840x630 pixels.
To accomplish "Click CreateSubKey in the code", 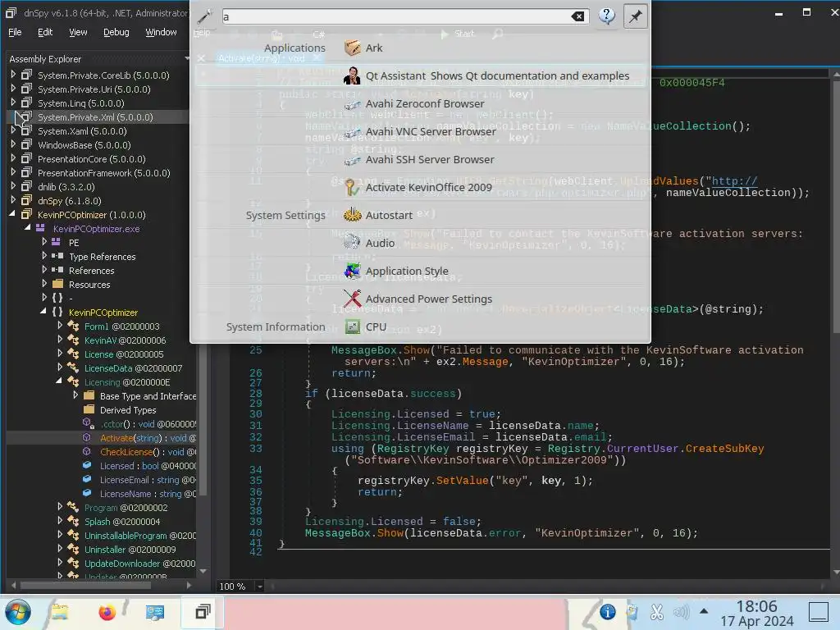I will coord(724,449).
